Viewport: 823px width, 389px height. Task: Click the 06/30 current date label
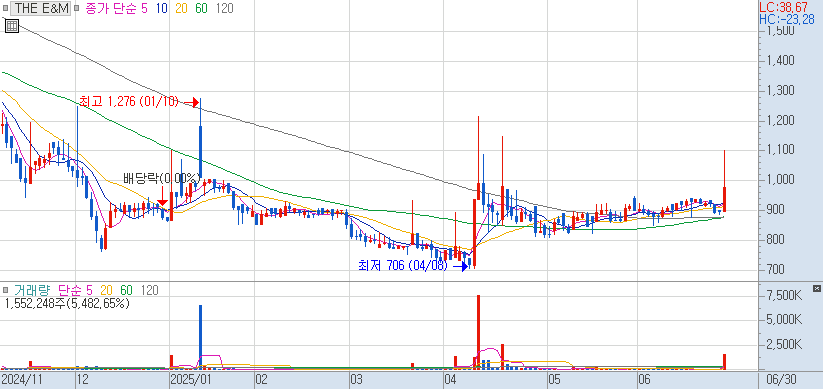coord(781,379)
